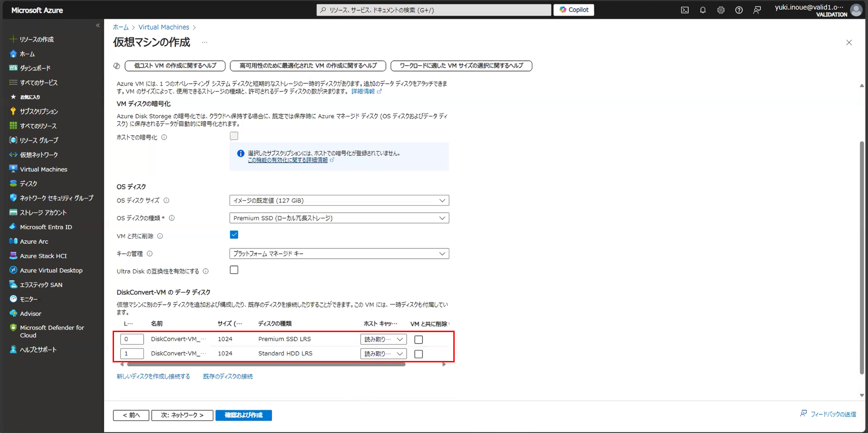Open ダッシュボード in sidebar

(x=35, y=68)
